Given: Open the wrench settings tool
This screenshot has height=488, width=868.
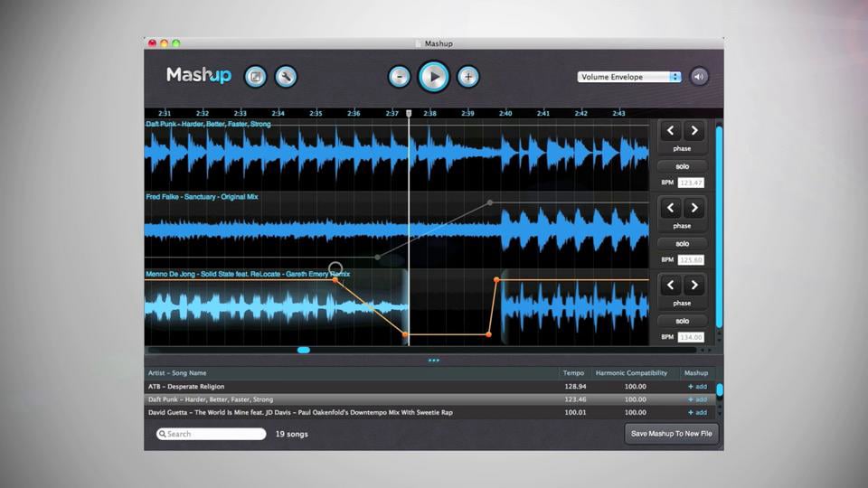Looking at the screenshot, I should tap(286, 76).
